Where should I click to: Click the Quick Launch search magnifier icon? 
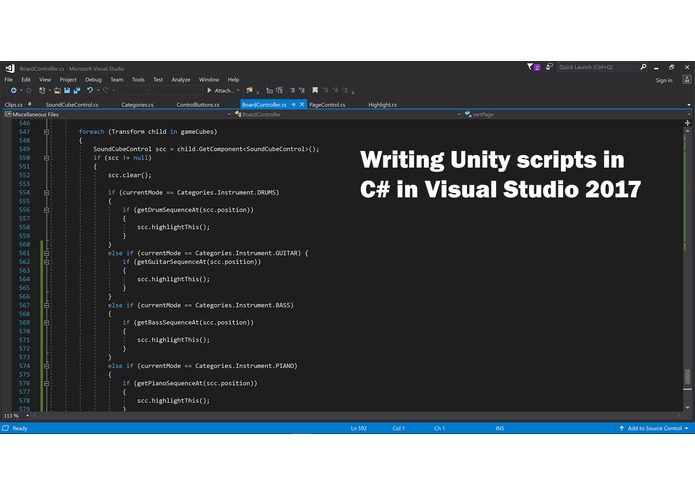(x=643, y=67)
